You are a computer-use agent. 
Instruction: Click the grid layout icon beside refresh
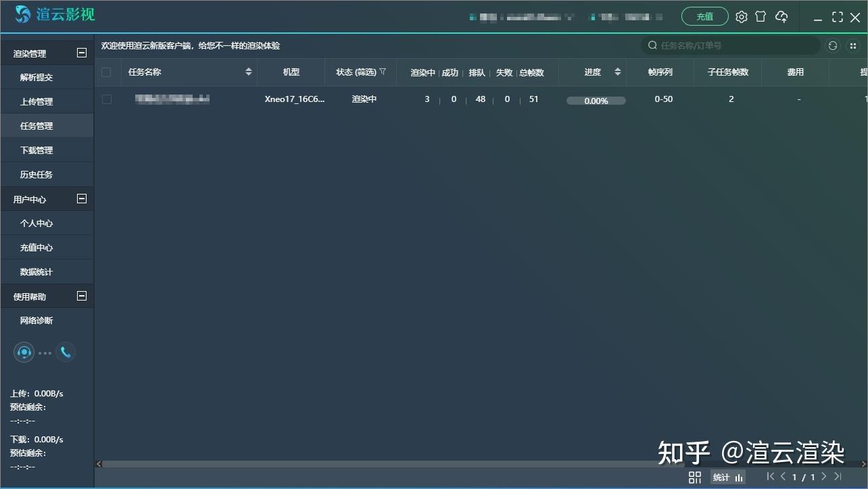point(852,45)
